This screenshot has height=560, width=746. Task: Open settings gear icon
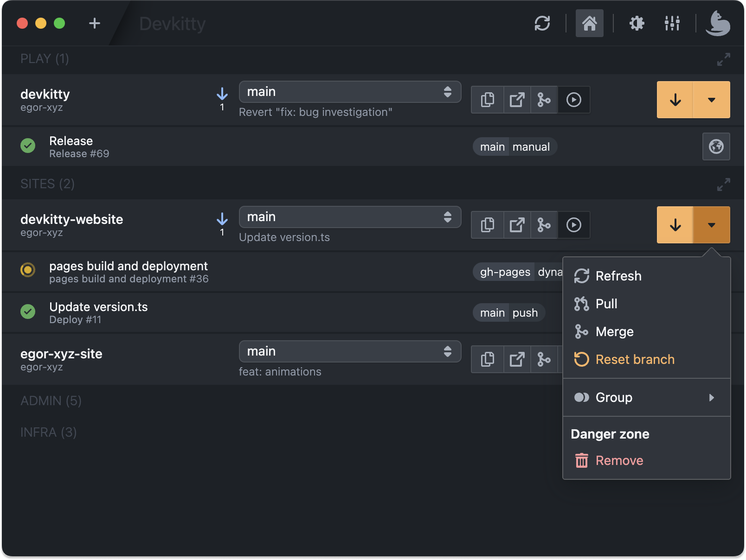pos(637,23)
